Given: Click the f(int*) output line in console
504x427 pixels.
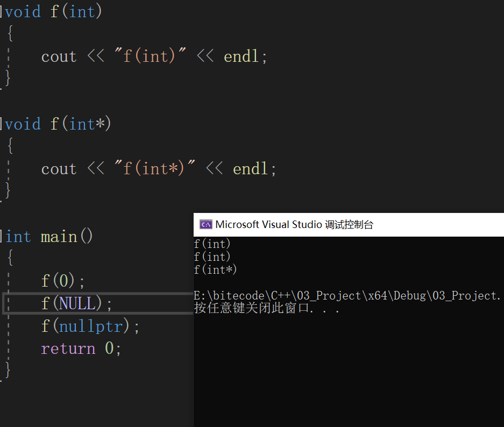Looking at the screenshot, I should (x=215, y=269).
